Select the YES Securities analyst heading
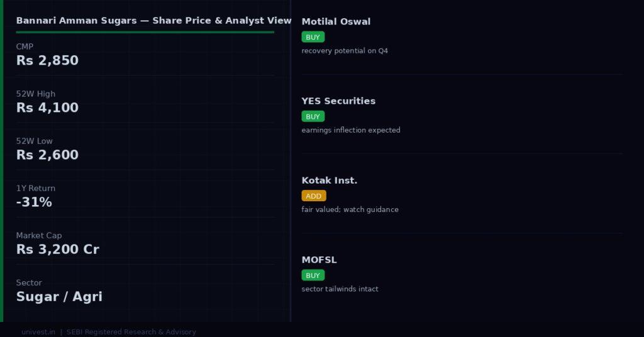The image size is (644, 337). click(338, 101)
